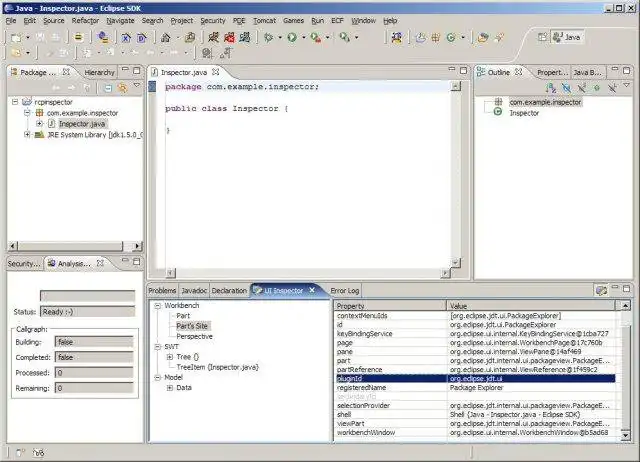
Task: Switch to the Hierarchy tab
Action: pos(99,72)
